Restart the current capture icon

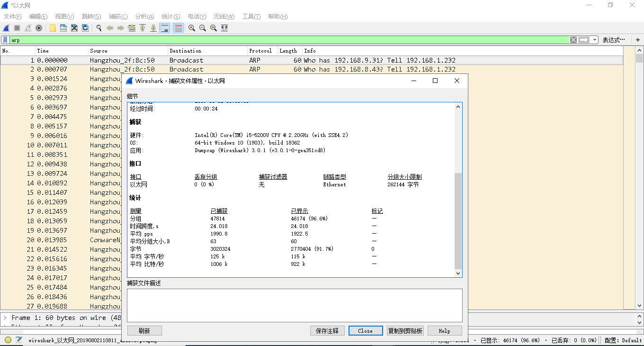(x=28, y=28)
